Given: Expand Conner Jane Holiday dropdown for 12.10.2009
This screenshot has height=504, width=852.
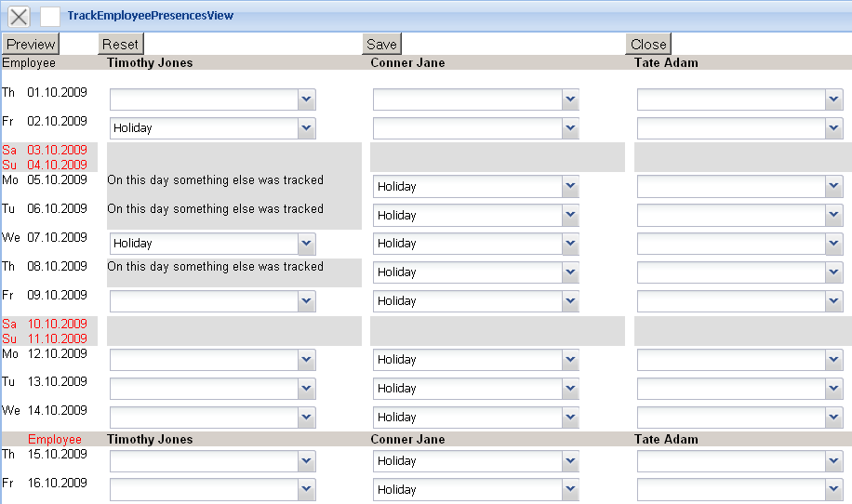Looking at the screenshot, I should [569, 360].
